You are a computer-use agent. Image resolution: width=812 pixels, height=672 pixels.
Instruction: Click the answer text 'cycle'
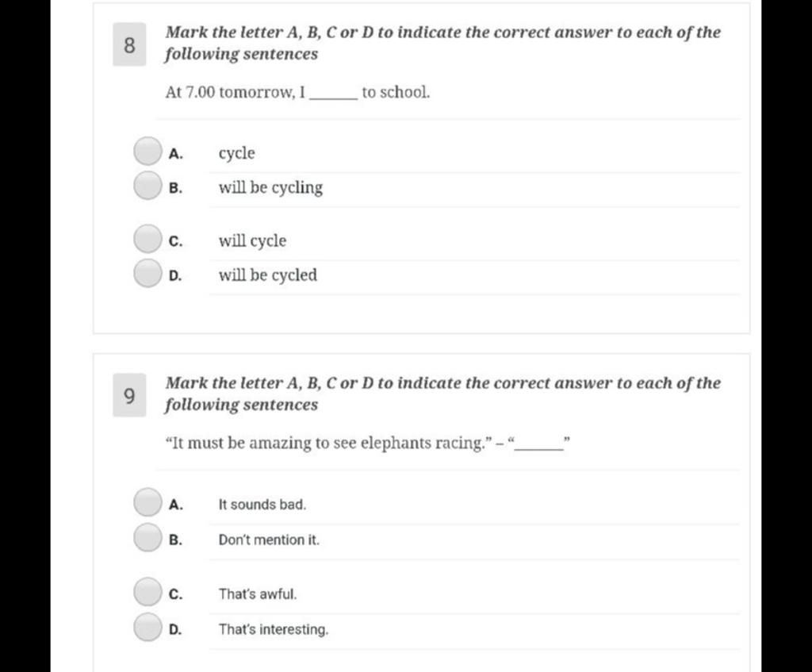(236, 153)
